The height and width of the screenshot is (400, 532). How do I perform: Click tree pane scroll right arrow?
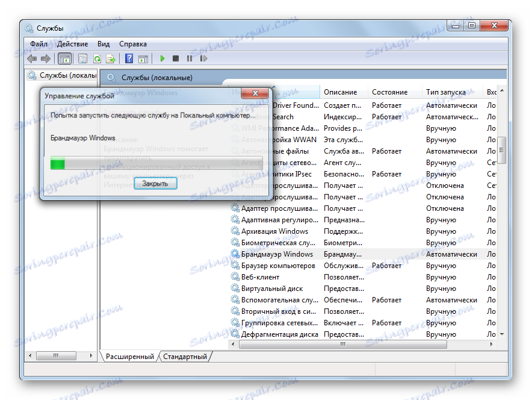coord(91,355)
